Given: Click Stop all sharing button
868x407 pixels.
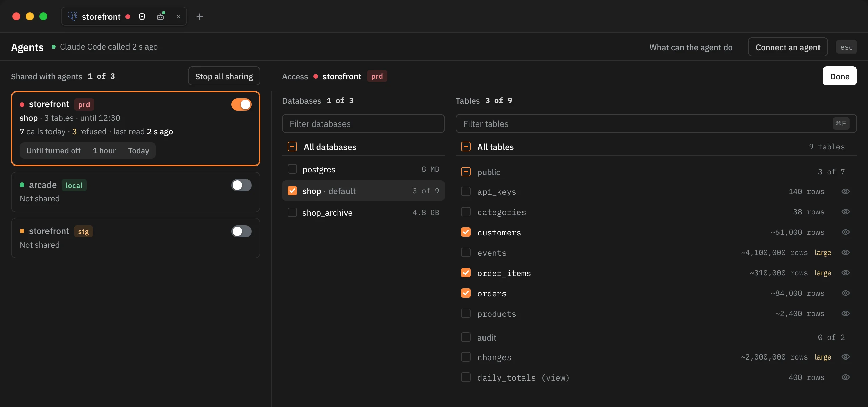Looking at the screenshot, I should [x=224, y=76].
